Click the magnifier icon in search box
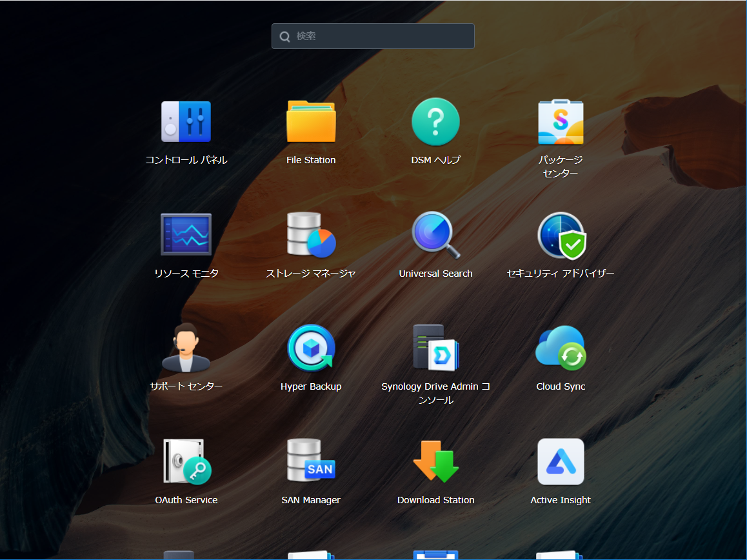This screenshot has height=560, width=747. pyautogui.click(x=285, y=37)
